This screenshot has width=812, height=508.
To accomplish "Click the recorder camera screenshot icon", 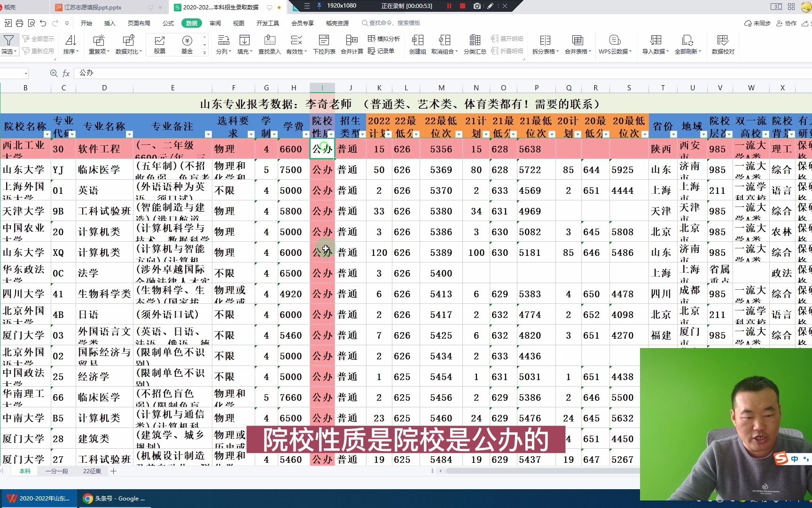I will tap(477, 6).
